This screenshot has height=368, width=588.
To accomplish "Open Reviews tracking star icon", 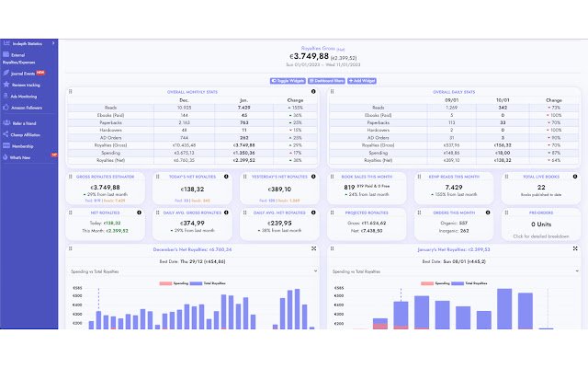I will (6, 85).
